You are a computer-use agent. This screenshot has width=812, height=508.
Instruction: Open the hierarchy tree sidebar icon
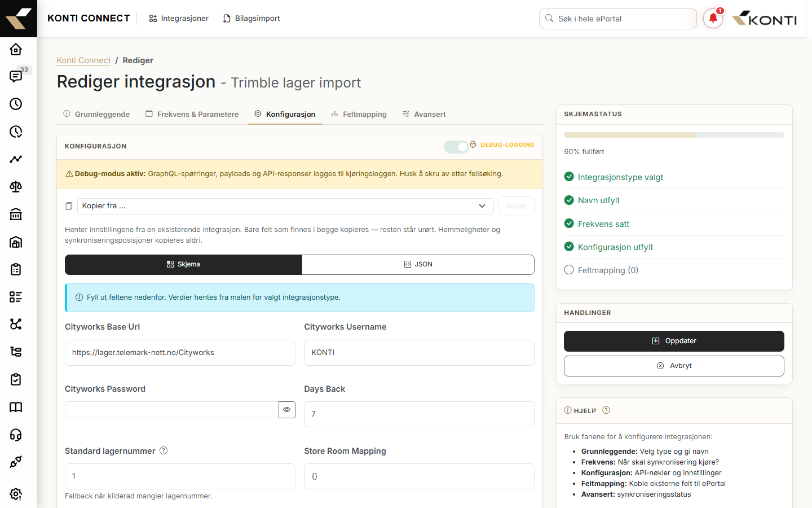tap(16, 352)
